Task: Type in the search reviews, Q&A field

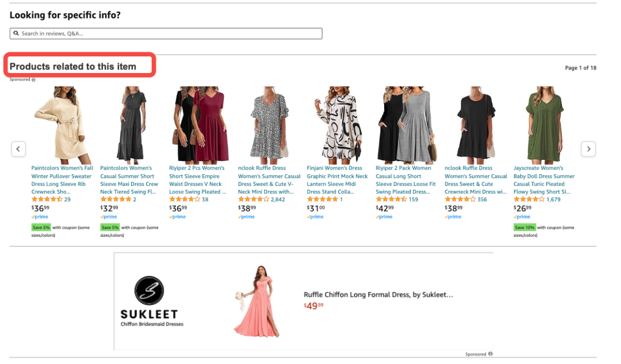Action: 167,34
